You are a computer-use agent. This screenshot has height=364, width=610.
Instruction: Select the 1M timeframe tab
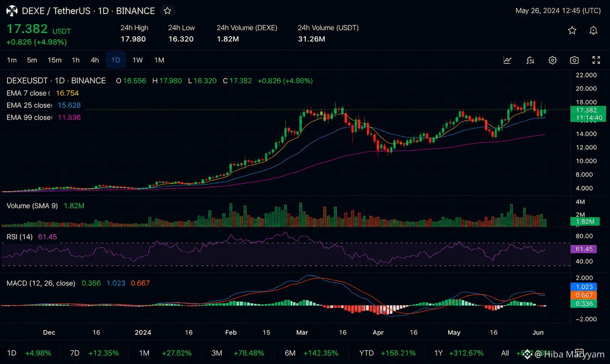pyautogui.click(x=159, y=60)
